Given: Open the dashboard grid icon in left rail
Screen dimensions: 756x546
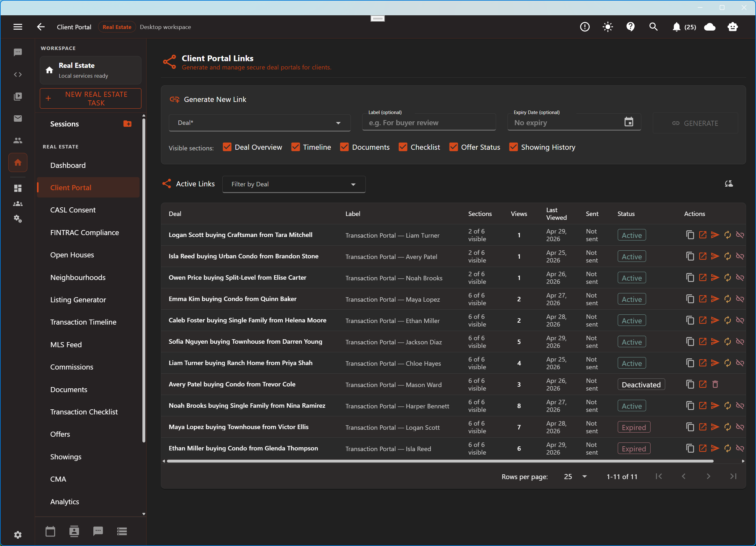Looking at the screenshot, I should (18, 188).
